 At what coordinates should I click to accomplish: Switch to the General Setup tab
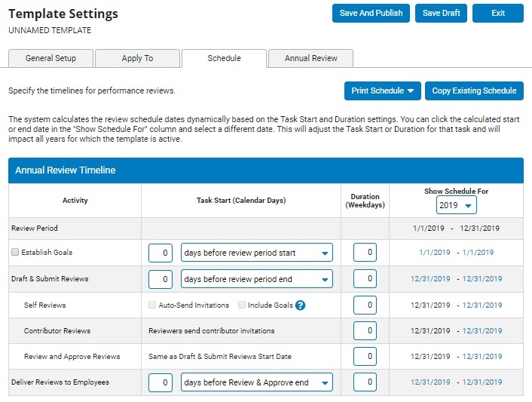51,58
